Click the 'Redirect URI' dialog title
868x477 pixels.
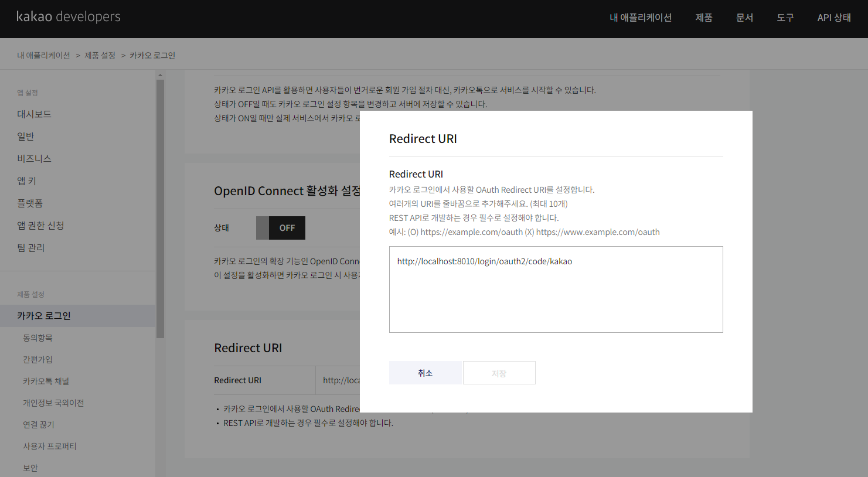click(x=423, y=139)
